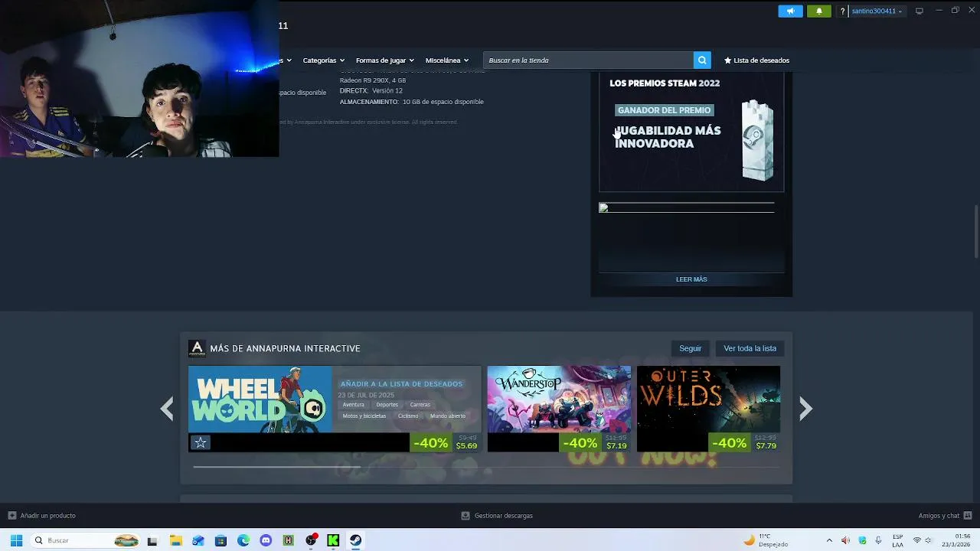Viewport: 980px width, 551px height.
Task: Open the santino300411 account dropdown
Action: (x=877, y=11)
